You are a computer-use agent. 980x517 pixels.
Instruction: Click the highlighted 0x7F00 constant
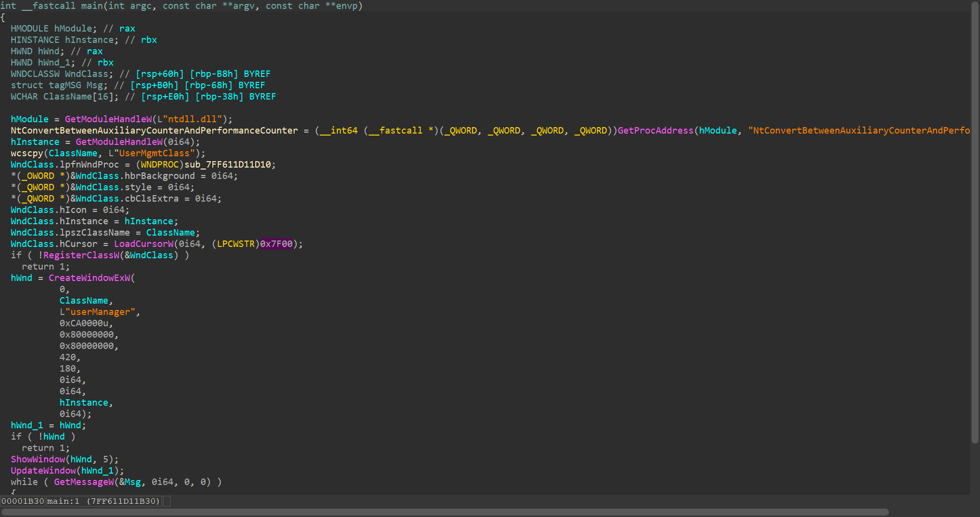click(x=276, y=244)
